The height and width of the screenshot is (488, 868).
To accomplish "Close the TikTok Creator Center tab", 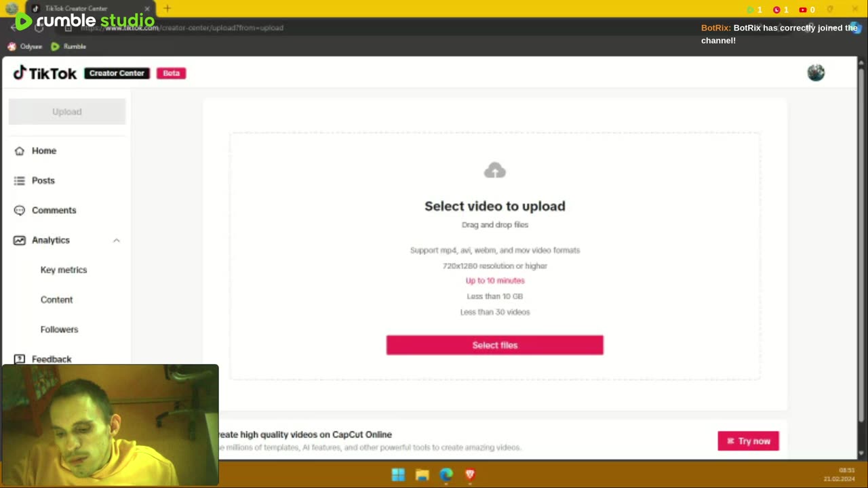I will [x=147, y=8].
